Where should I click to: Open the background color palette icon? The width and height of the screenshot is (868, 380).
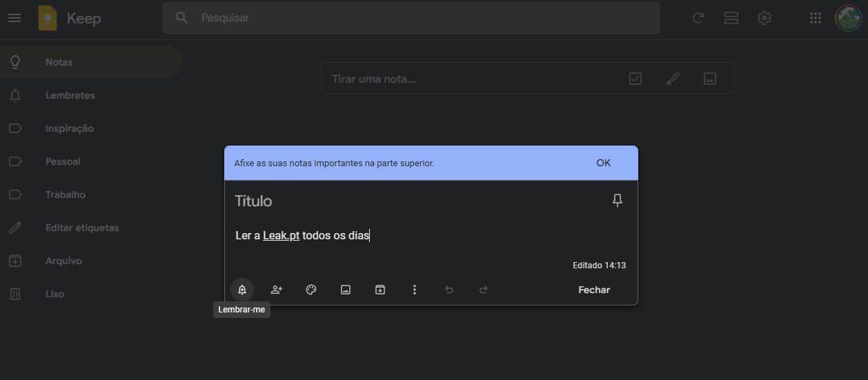311,290
